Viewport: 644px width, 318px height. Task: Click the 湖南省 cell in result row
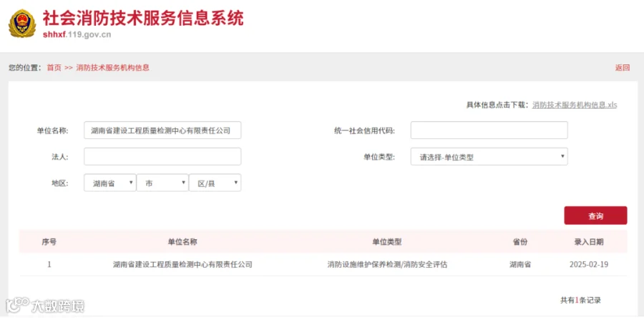(x=520, y=264)
